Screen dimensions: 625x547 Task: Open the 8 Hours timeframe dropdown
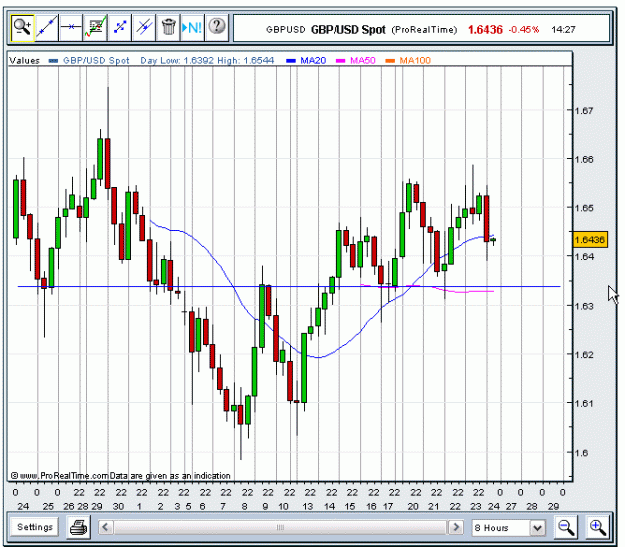pos(508,528)
